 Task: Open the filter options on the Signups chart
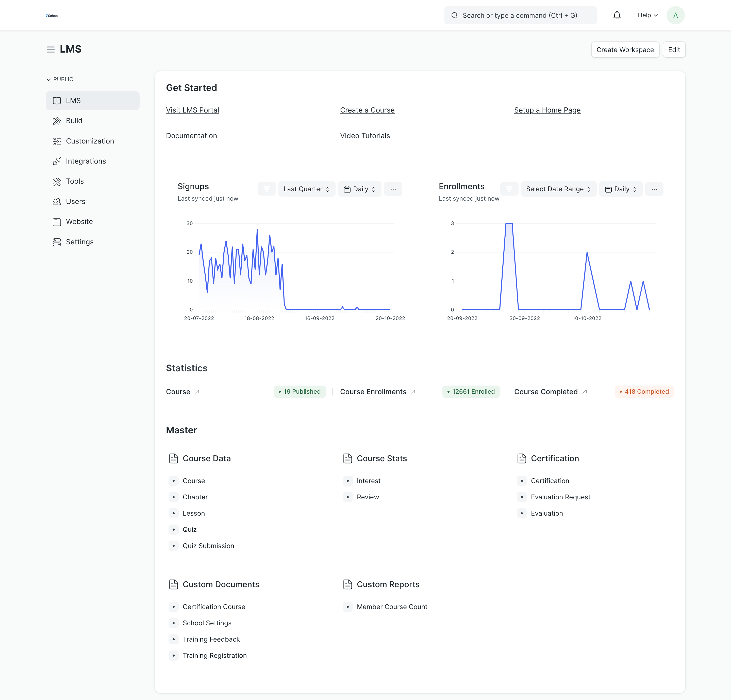267,189
